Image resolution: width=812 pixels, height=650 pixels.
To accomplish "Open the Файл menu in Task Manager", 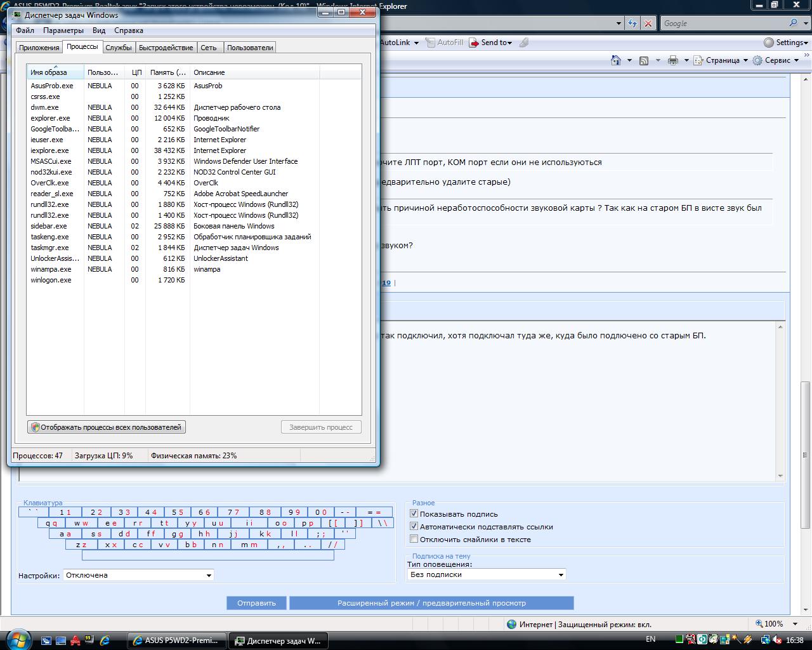I will (25, 30).
